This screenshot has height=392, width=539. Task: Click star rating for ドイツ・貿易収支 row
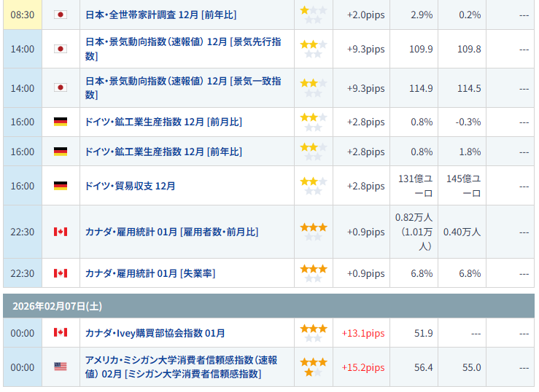coord(314,186)
